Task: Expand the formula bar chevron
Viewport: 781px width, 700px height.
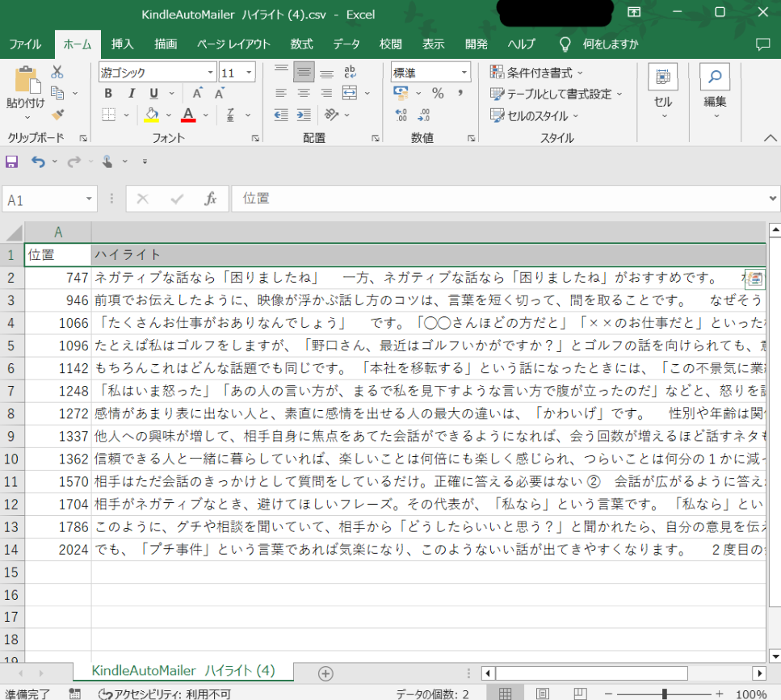Action: point(773,198)
